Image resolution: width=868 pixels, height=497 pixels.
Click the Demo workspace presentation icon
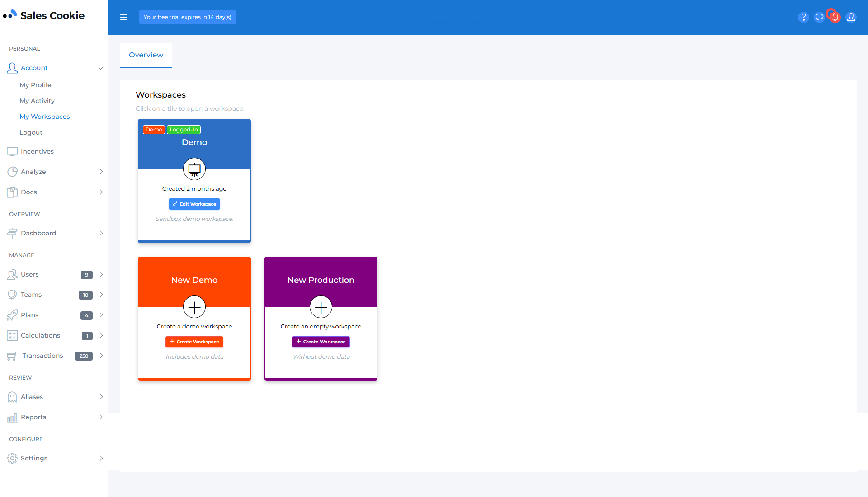pyautogui.click(x=194, y=169)
